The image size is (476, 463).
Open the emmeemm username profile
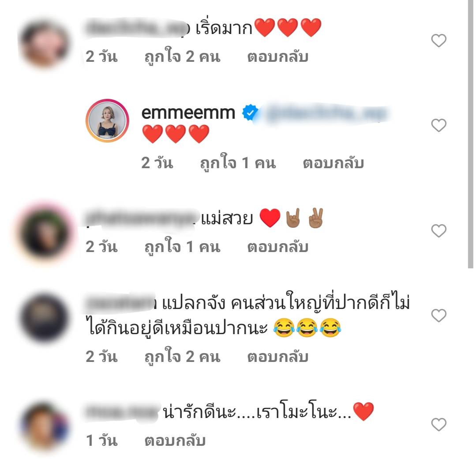pos(188,113)
